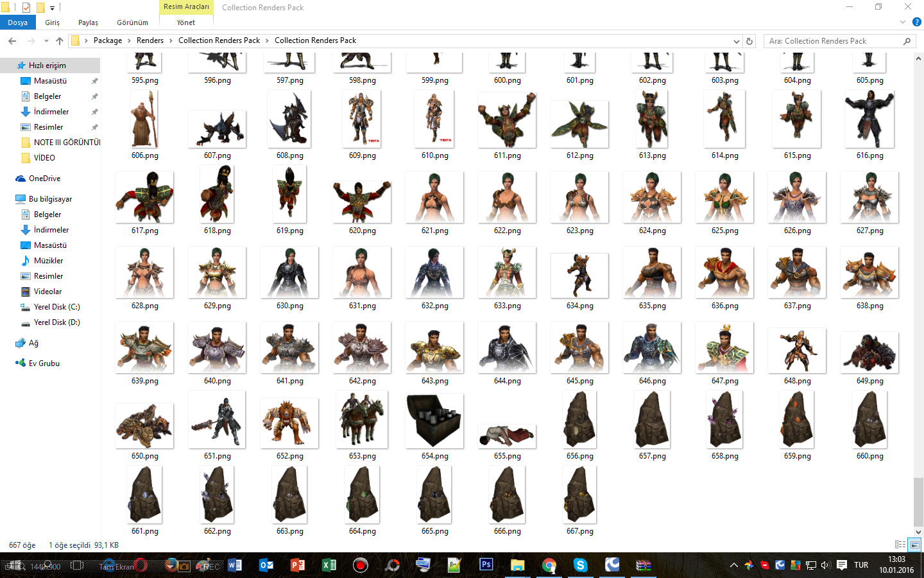Viewport: 924px width, 578px height.
Task: Select the 647.png thumbnail
Action: click(x=725, y=347)
